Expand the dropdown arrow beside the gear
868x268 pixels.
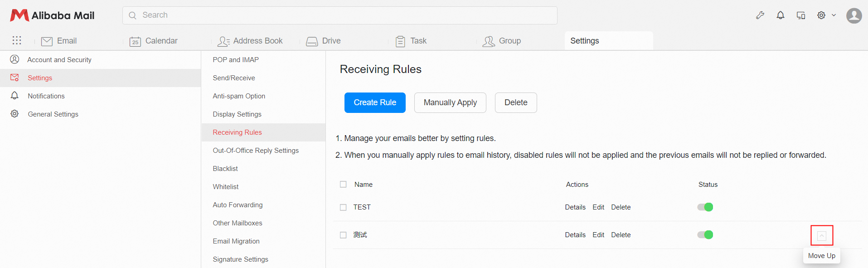(x=834, y=15)
